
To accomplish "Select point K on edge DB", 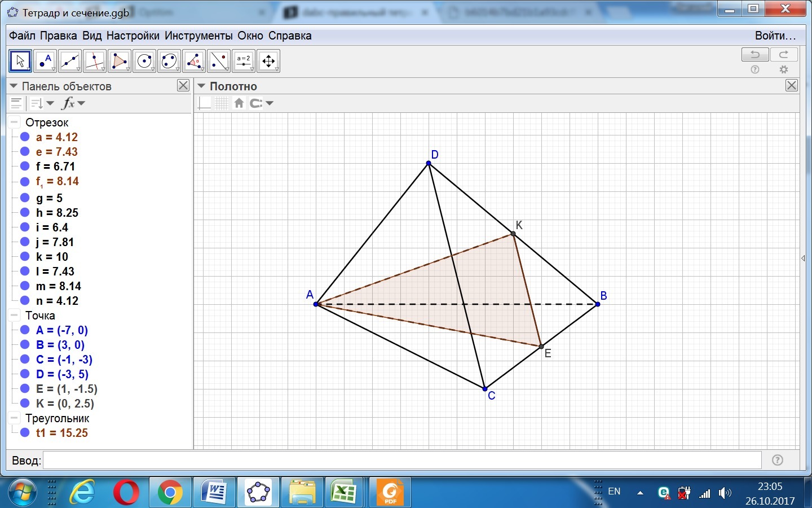I will coord(513,234).
